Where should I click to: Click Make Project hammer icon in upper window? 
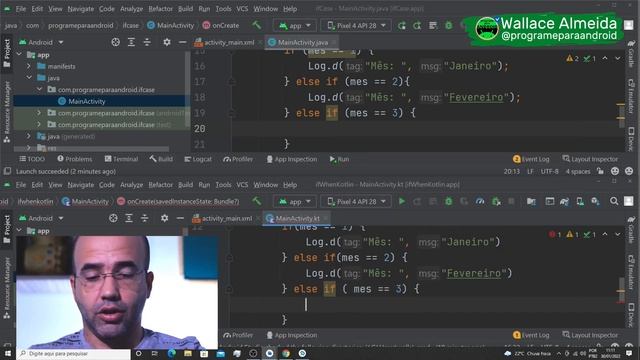coord(256,25)
